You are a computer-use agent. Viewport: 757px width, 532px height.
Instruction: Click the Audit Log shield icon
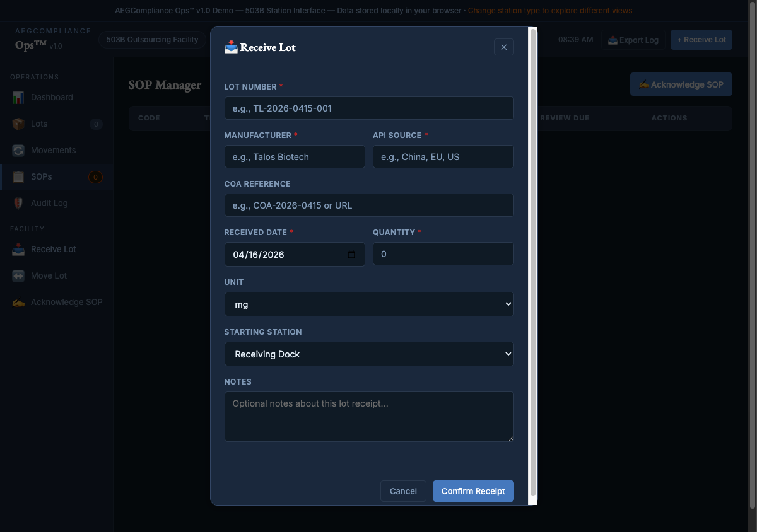click(x=18, y=203)
